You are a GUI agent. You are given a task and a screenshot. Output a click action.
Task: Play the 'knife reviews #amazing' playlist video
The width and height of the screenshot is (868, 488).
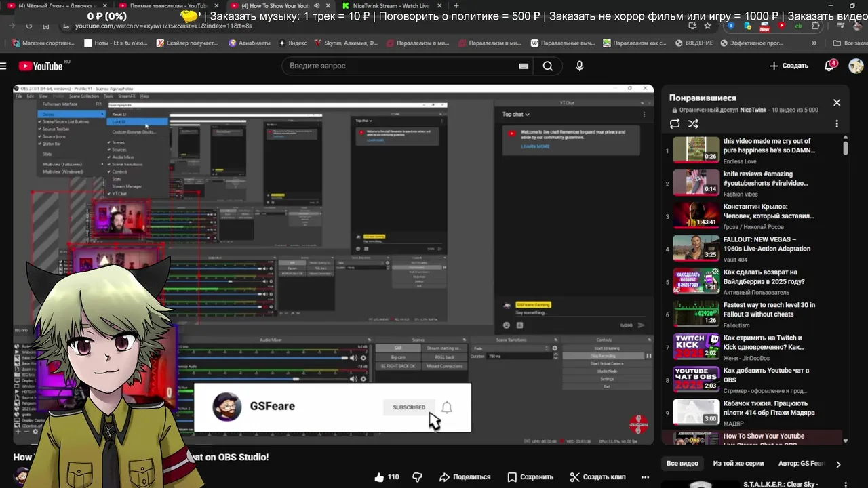click(x=753, y=183)
